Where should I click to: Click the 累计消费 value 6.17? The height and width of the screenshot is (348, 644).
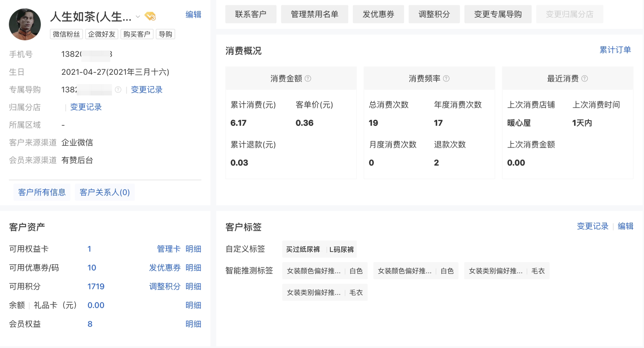click(238, 123)
